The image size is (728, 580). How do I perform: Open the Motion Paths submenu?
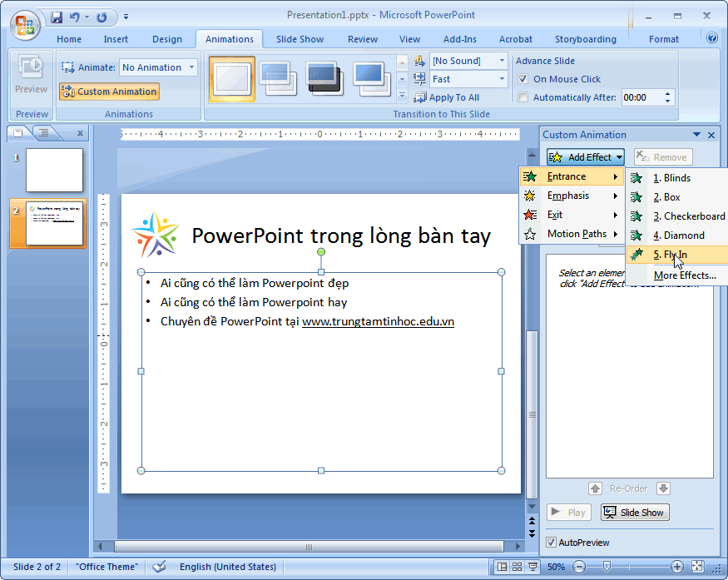pyautogui.click(x=572, y=234)
